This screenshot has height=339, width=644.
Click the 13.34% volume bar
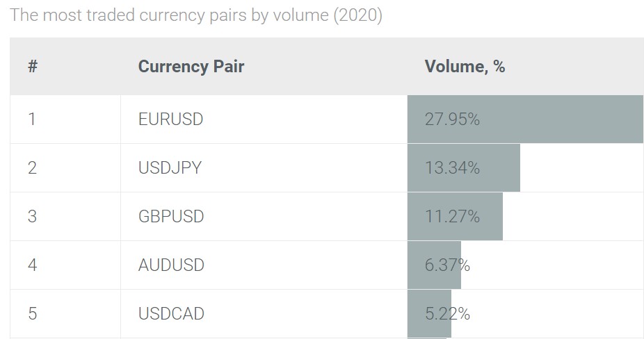click(x=464, y=168)
